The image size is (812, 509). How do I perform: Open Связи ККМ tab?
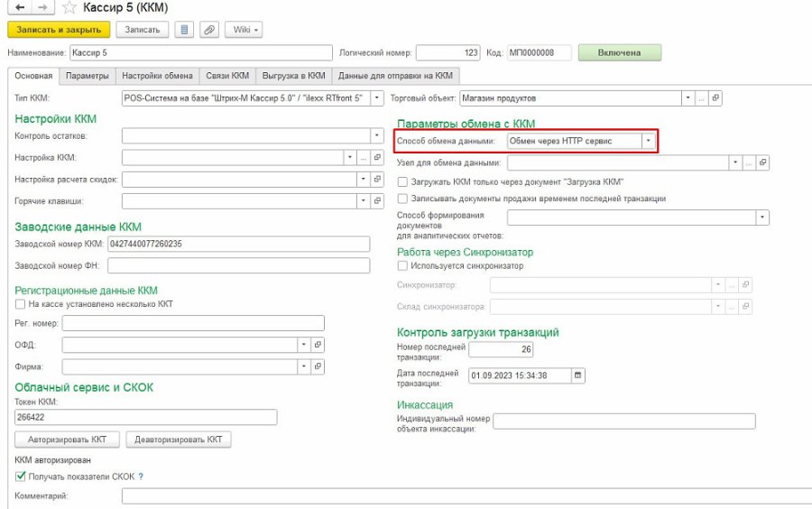tap(227, 76)
